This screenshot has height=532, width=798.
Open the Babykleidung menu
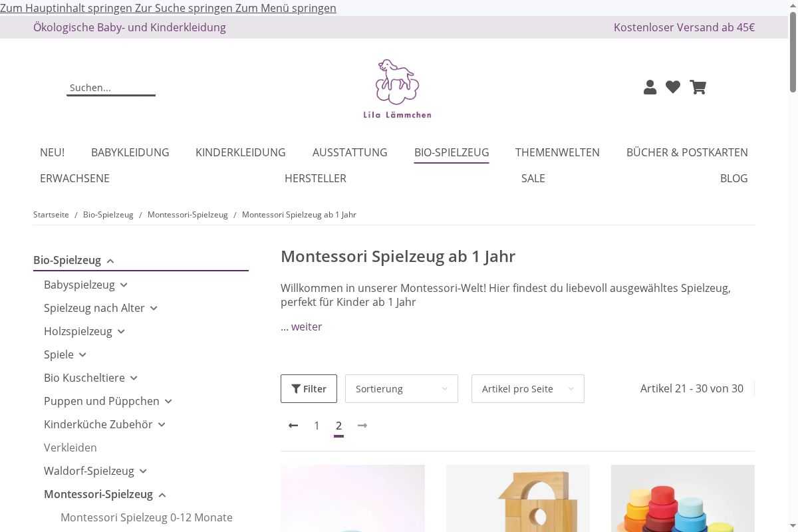tap(130, 152)
